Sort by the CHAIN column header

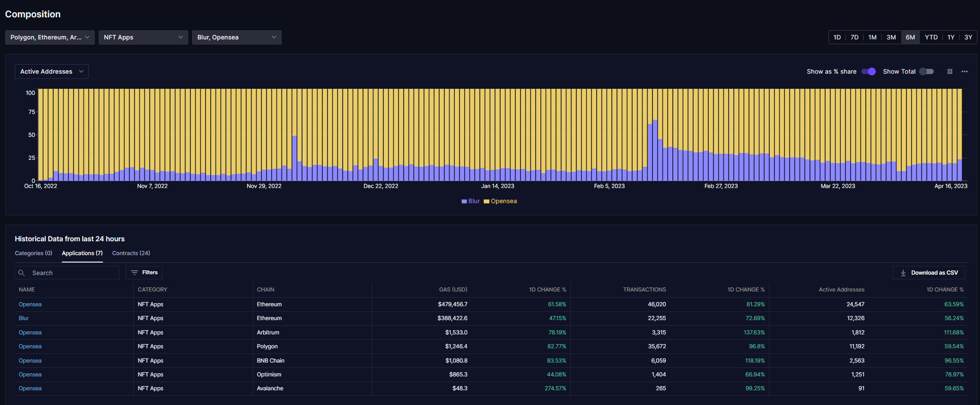[266, 289]
